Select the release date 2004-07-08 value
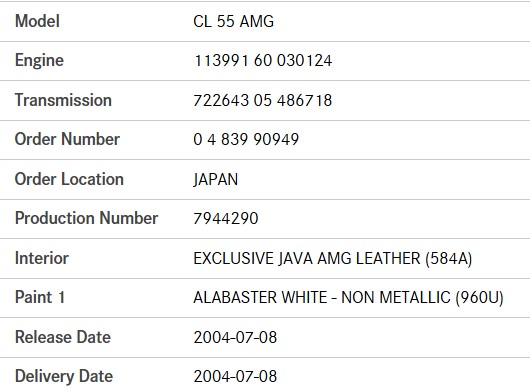Viewport: 530px width, 391px height. tap(235, 338)
